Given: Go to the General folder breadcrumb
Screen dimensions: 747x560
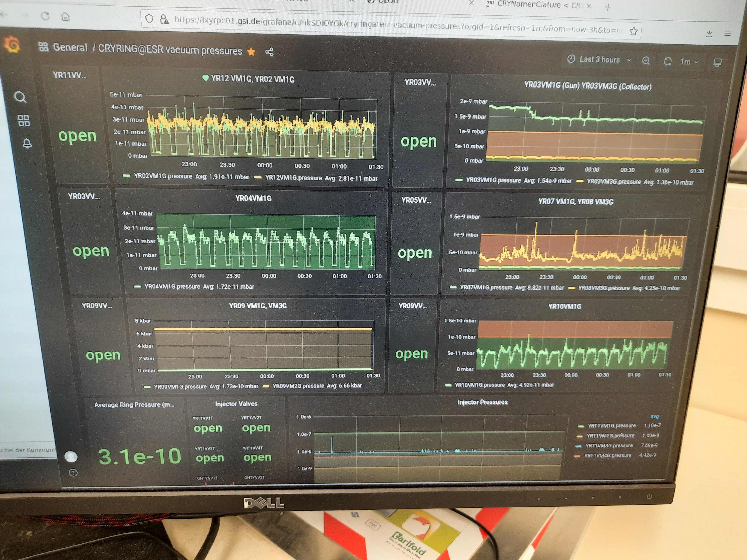Looking at the screenshot, I should click(70, 47).
